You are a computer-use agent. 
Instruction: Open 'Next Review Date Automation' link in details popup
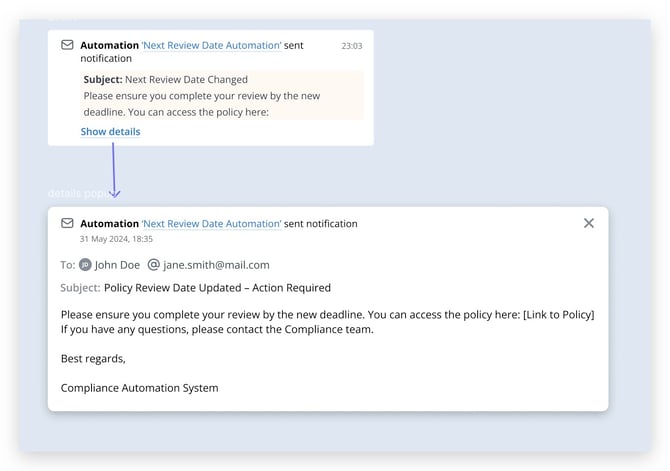pos(211,224)
